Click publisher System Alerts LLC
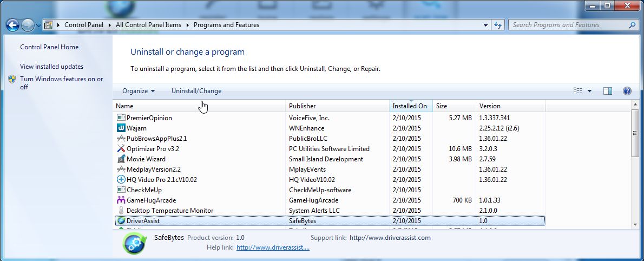Image resolution: width=644 pixels, height=261 pixels. click(314, 211)
